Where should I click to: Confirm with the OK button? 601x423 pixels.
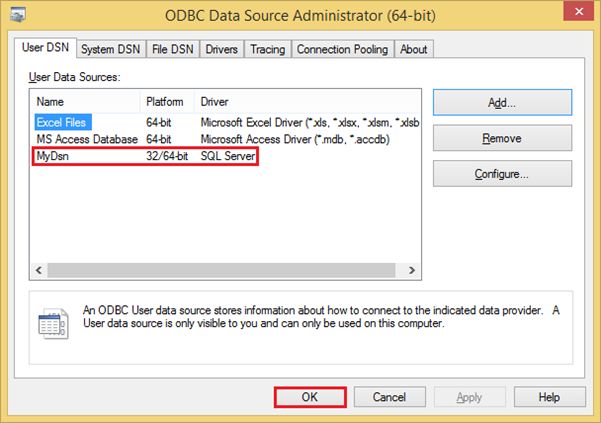pyautogui.click(x=310, y=397)
